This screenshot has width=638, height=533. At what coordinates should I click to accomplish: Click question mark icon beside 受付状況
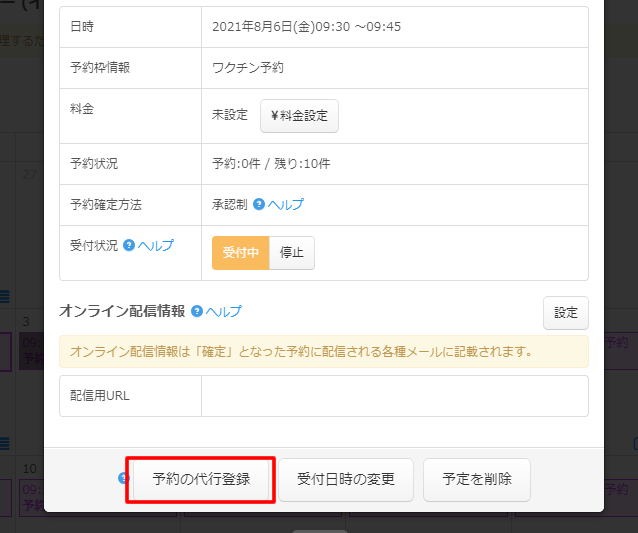(129, 245)
